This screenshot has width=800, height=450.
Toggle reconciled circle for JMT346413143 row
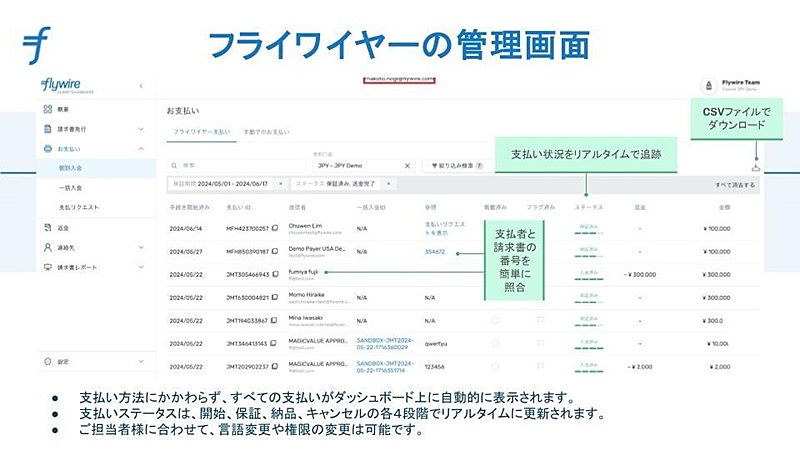(x=495, y=343)
